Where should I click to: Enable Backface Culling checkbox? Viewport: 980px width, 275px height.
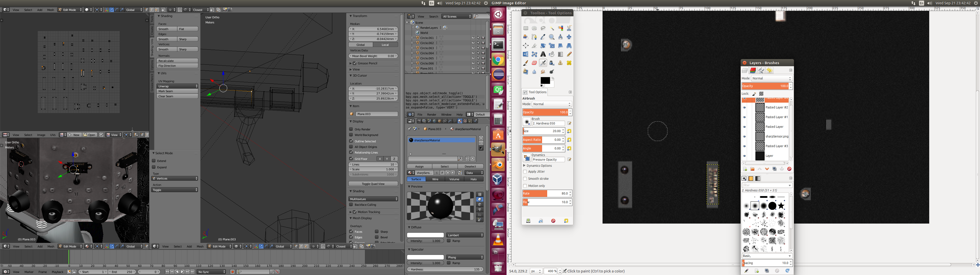point(351,205)
